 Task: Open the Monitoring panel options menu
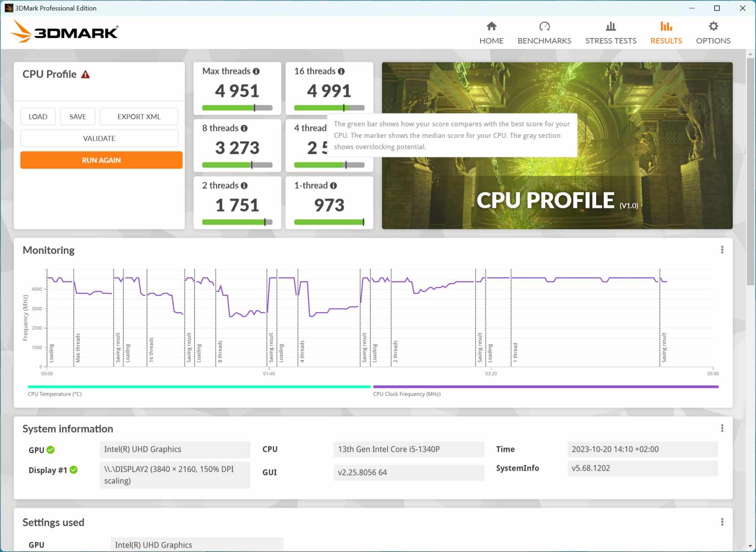pyautogui.click(x=722, y=250)
